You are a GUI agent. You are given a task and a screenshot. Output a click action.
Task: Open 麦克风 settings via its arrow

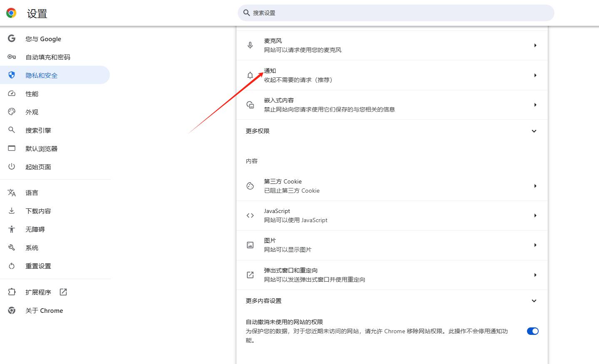pyautogui.click(x=535, y=45)
